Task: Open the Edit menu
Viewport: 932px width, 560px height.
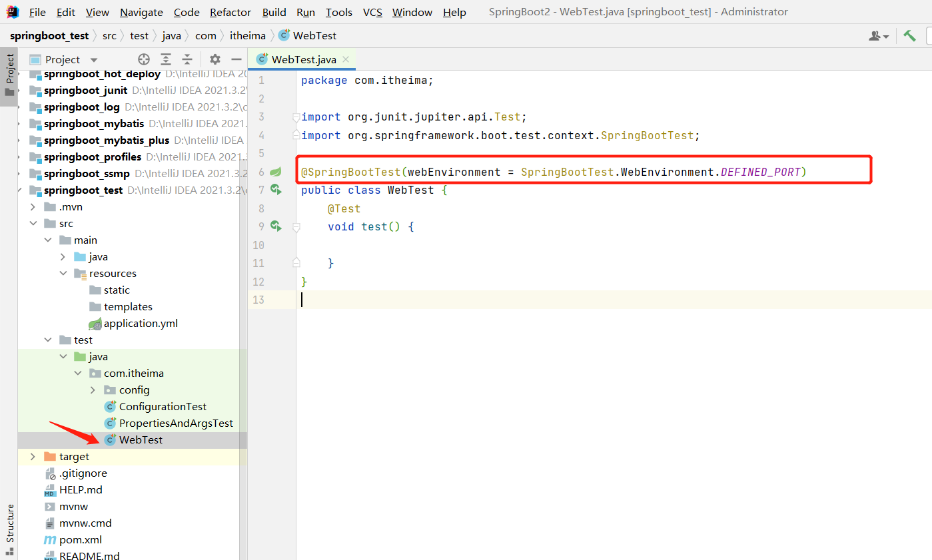Action: click(x=66, y=12)
